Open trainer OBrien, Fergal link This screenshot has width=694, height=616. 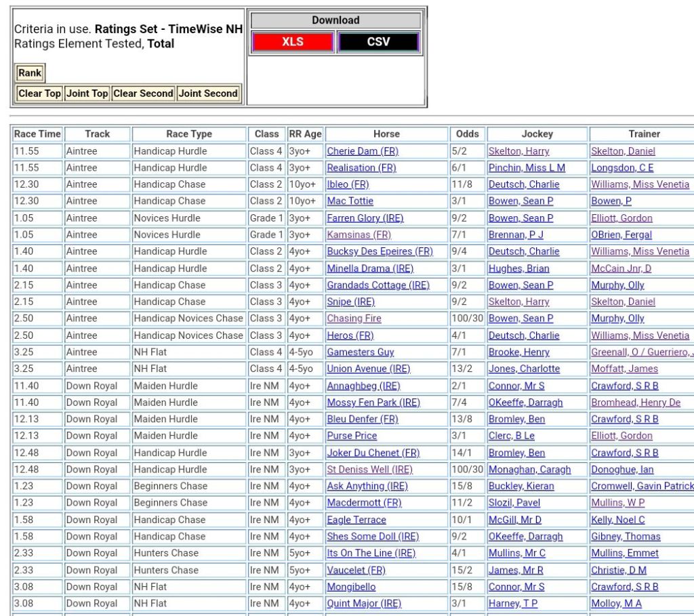coord(621,235)
